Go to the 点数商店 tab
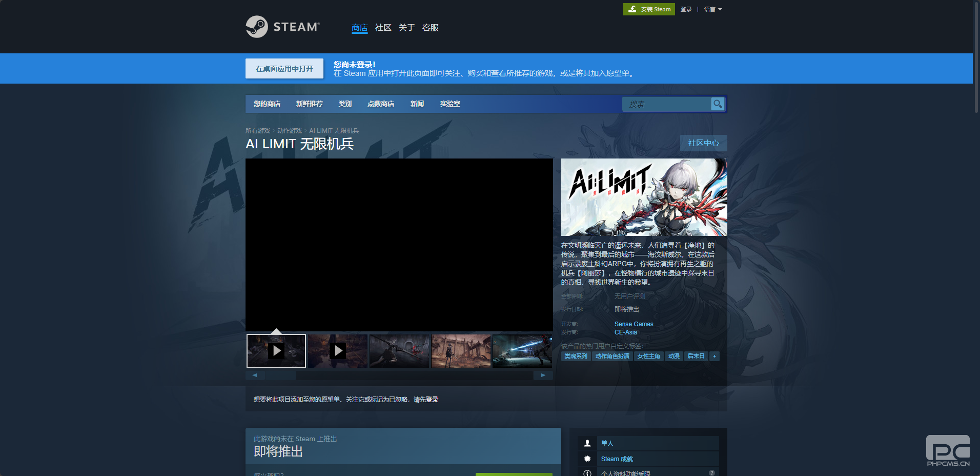The width and height of the screenshot is (980, 476). pyautogui.click(x=381, y=104)
